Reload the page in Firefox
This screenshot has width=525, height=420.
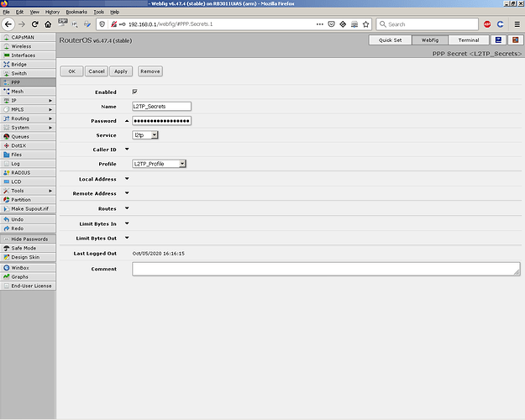(x=34, y=24)
